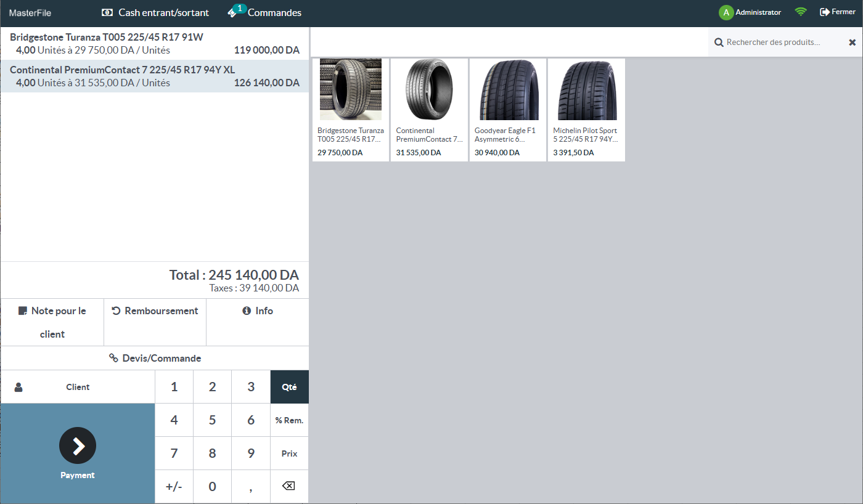Click the Bridgestone line amount 119 000,00 DA

click(x=267, y=51)
